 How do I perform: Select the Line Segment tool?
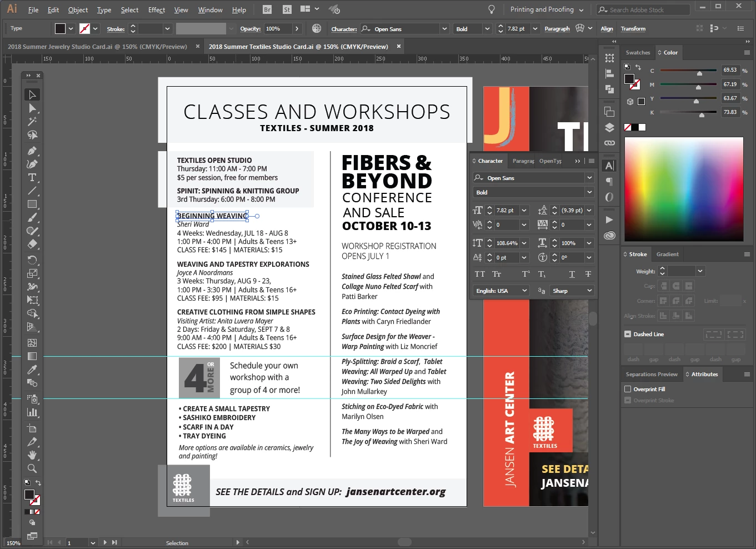coord(32,191)
